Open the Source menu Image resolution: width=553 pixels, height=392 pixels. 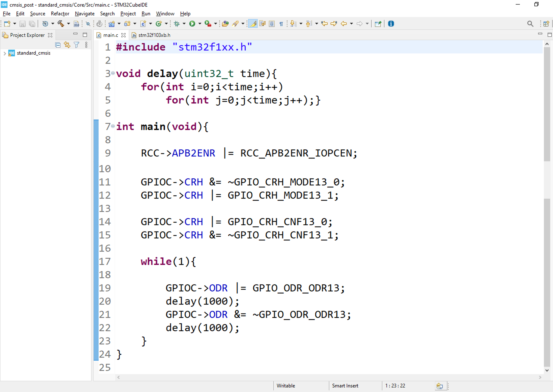(38, 13)
